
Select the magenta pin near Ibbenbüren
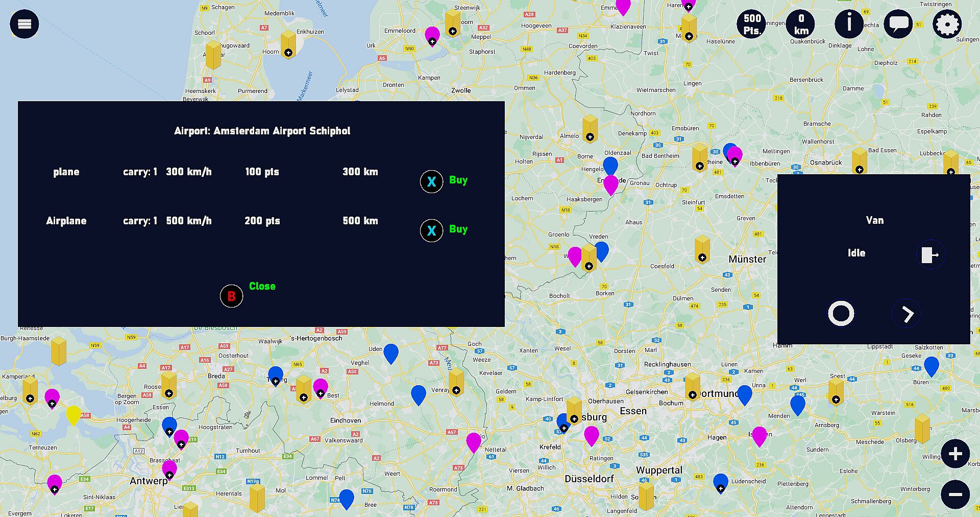click(735, 156)
